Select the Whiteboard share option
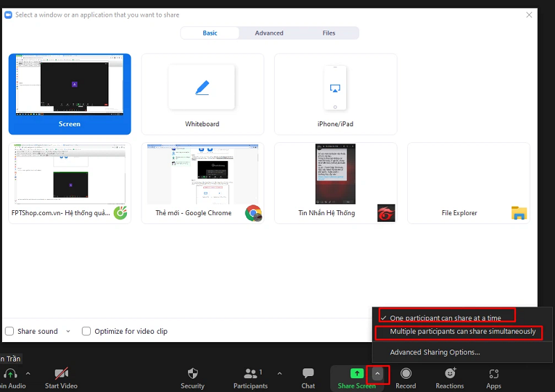Screen dimensions: 555x392 (202, 94)
